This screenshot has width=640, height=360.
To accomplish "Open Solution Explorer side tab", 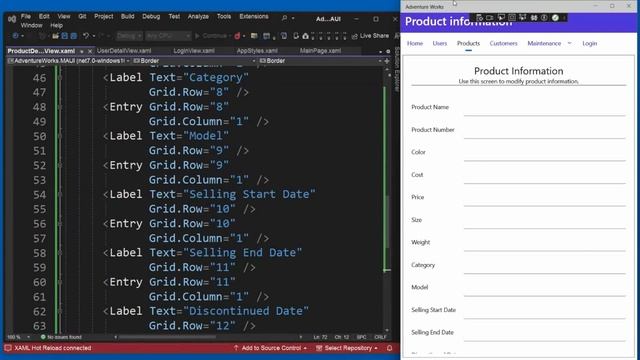I will [x=396, y=69].
